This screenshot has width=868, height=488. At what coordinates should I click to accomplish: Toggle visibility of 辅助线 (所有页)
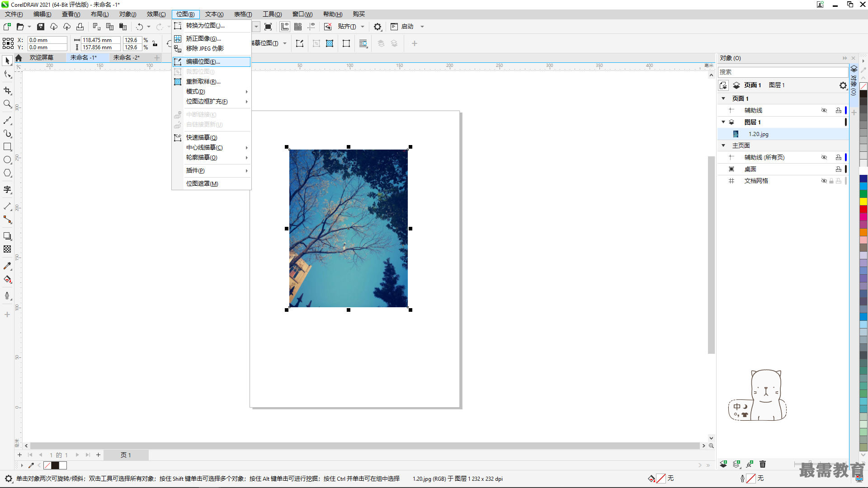(x=824, y=157)
